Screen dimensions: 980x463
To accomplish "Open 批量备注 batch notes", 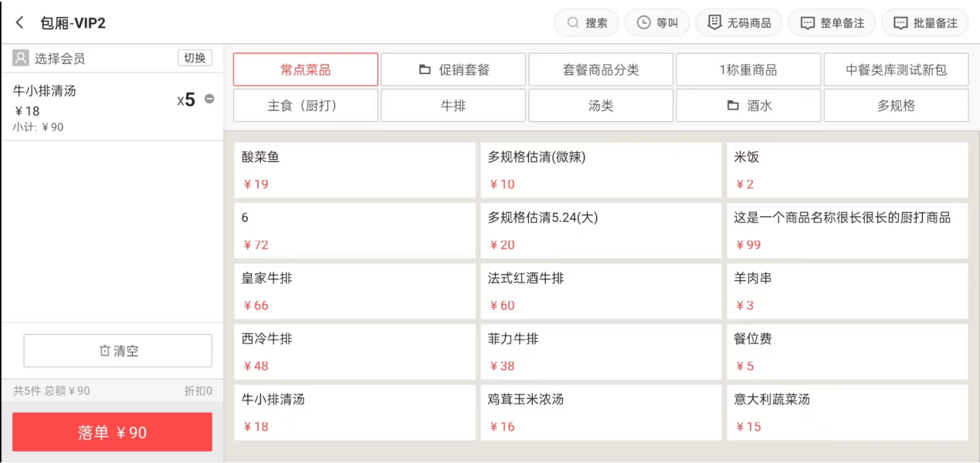I will pos(924,23).
